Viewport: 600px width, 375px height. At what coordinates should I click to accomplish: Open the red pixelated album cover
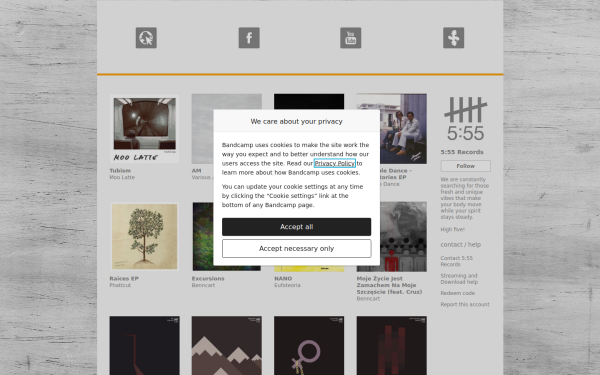click(392, 346)
